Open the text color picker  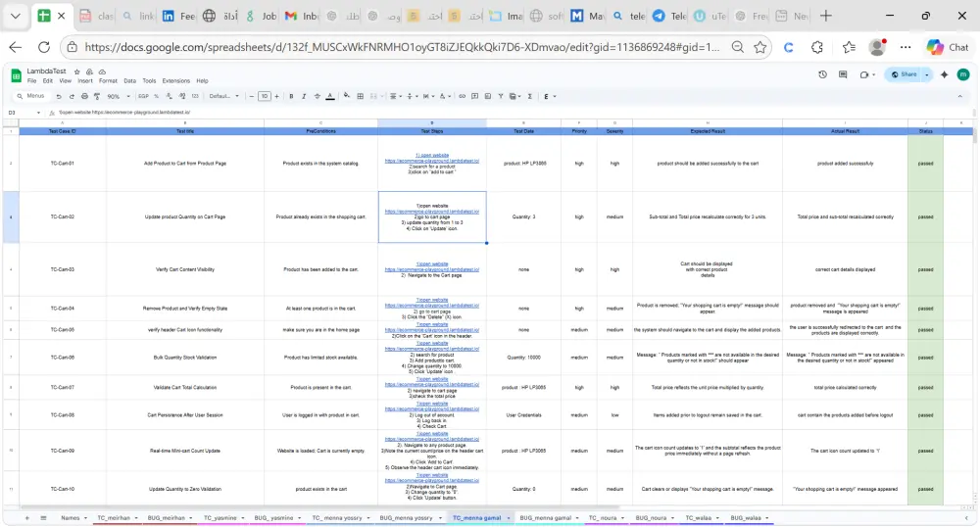pos(330,96)
